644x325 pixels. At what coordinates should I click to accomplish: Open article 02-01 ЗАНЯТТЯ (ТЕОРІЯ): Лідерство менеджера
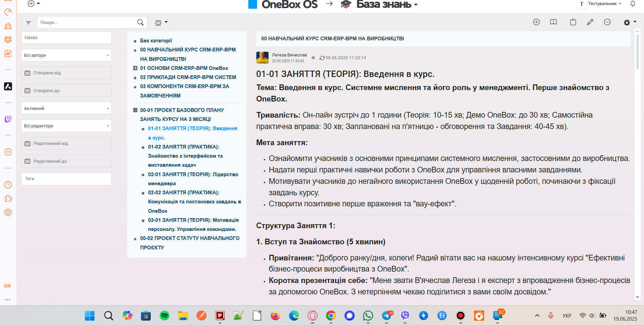193,179
